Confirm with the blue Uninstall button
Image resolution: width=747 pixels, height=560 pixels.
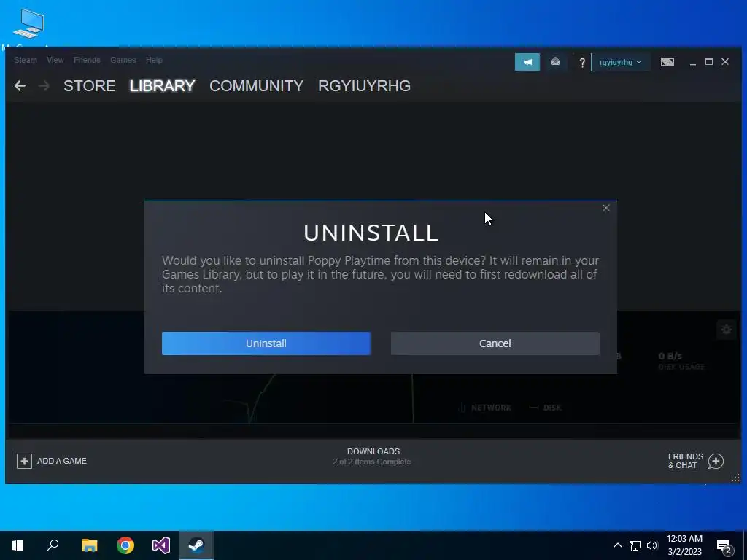266,343
